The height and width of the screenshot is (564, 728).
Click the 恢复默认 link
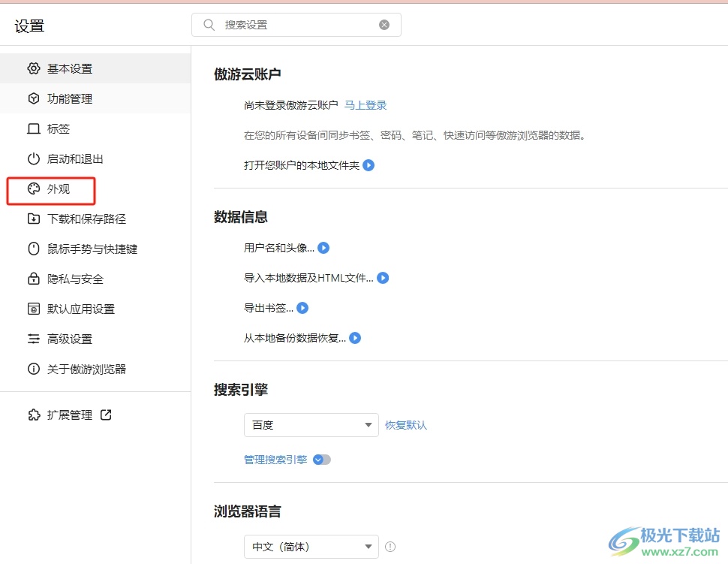click(x=406, y=425)
